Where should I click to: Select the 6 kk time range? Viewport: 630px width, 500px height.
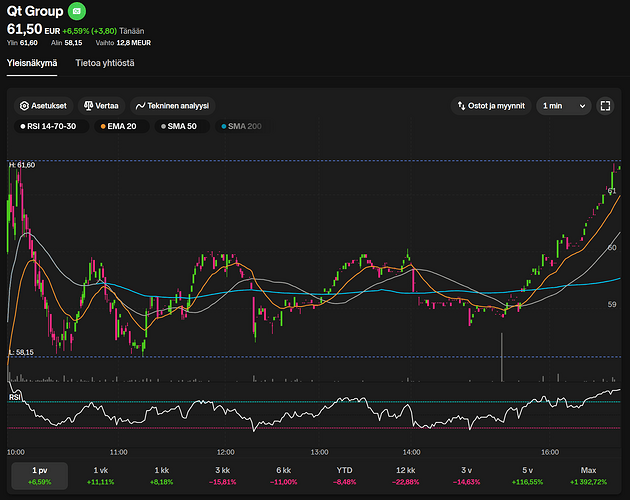click(284, 476)
